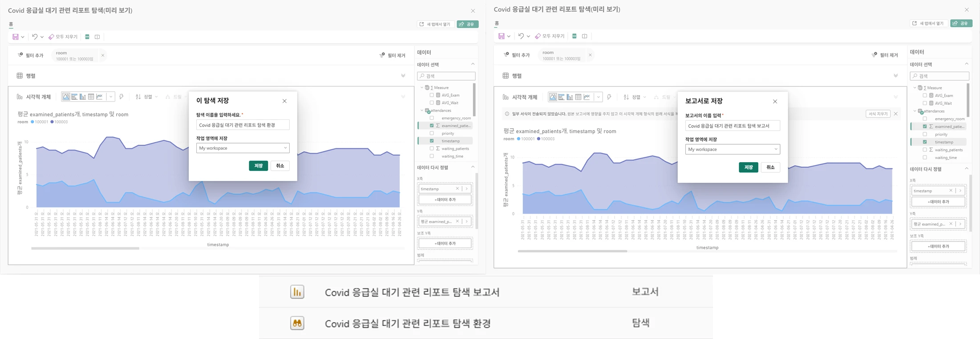The width and height of the screenshot is (980, 339).
Task: Close the '이 탐색 저장' dialog with its X
Action: 284,101
